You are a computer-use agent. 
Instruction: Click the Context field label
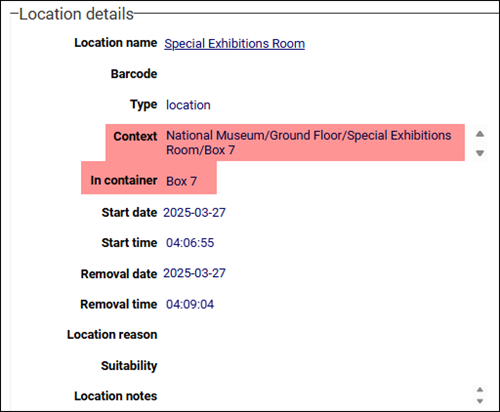[135, 136]
